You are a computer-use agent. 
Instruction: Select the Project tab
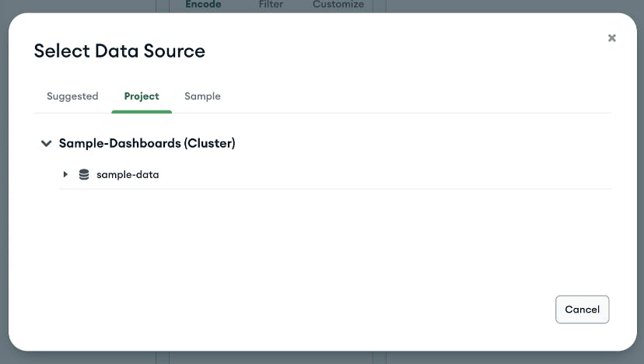click(142, 96)
